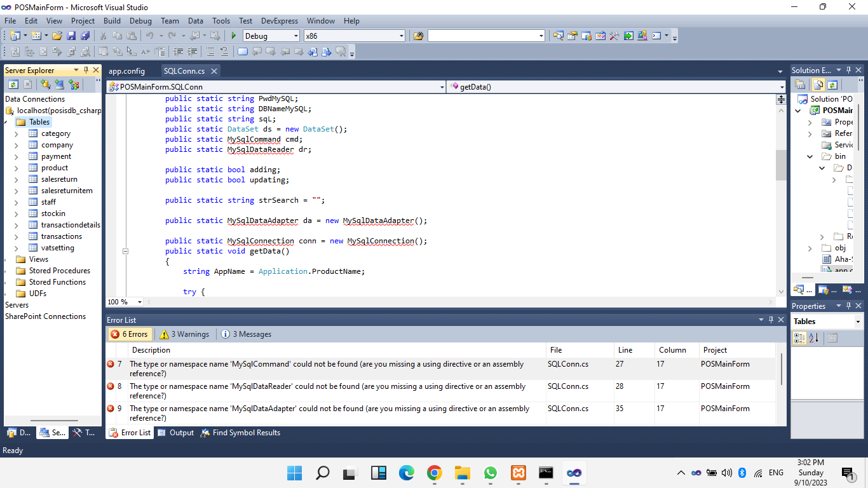Expand the product table node
The image size is (868, 488).
pyautogui.click(x=17, y=168)
